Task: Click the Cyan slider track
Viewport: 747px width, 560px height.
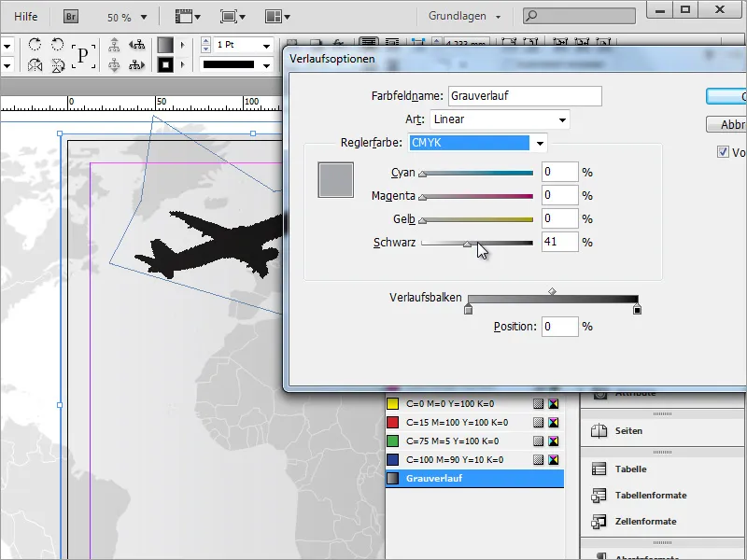Action: (477, 174)
